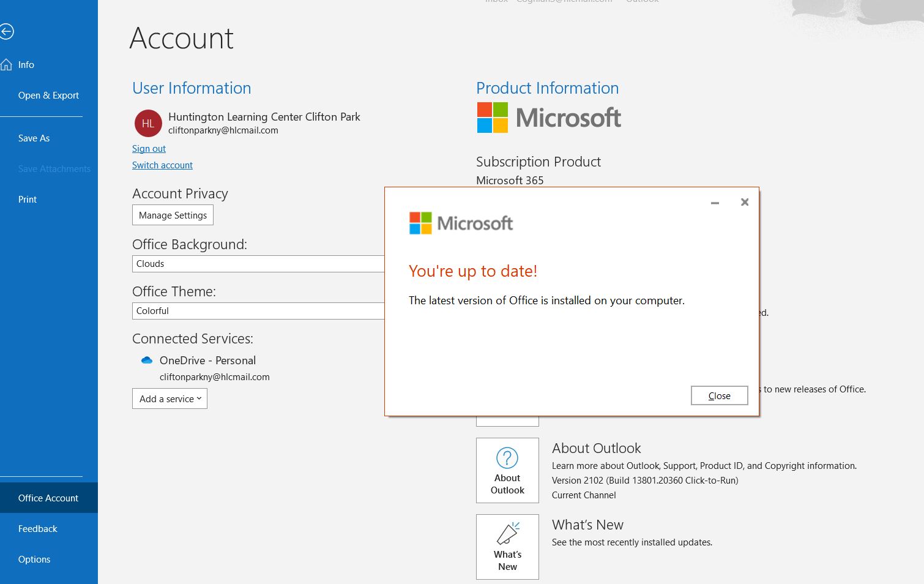Click the Product Information heading

click(547, 88)
